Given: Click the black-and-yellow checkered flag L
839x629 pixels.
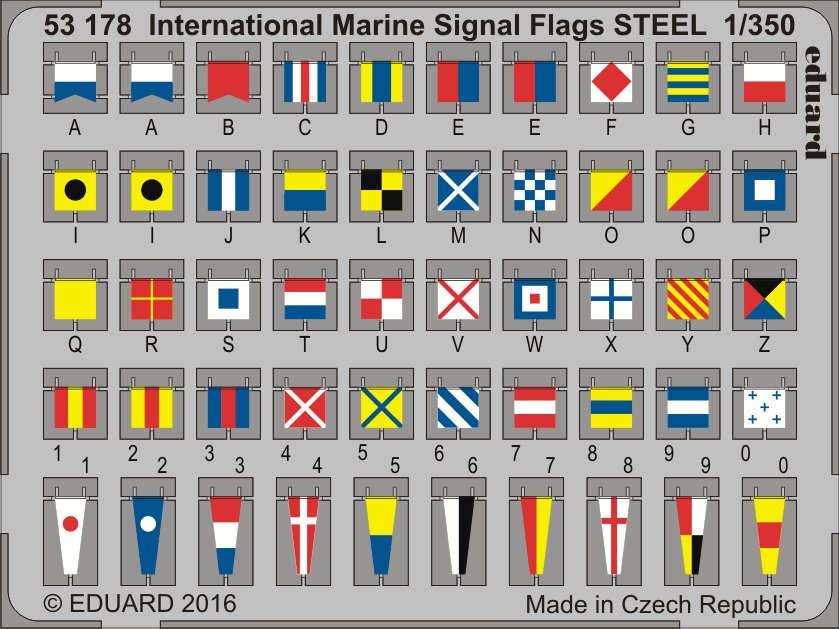Looking at the screenshot, I should click(x=380, y=190).
